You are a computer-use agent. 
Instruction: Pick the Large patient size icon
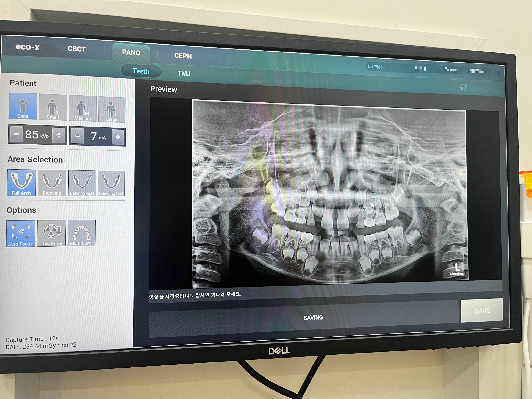click(x=112, y=110)
